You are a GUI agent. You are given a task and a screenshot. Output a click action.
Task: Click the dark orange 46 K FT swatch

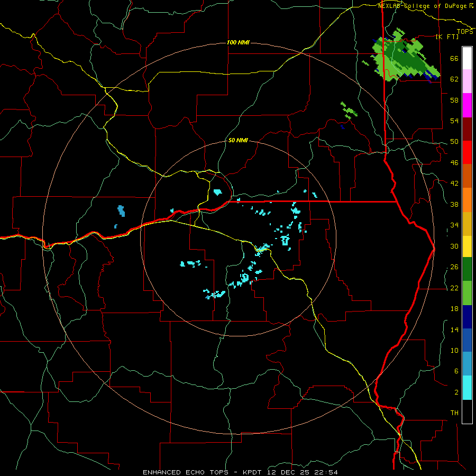467,176
